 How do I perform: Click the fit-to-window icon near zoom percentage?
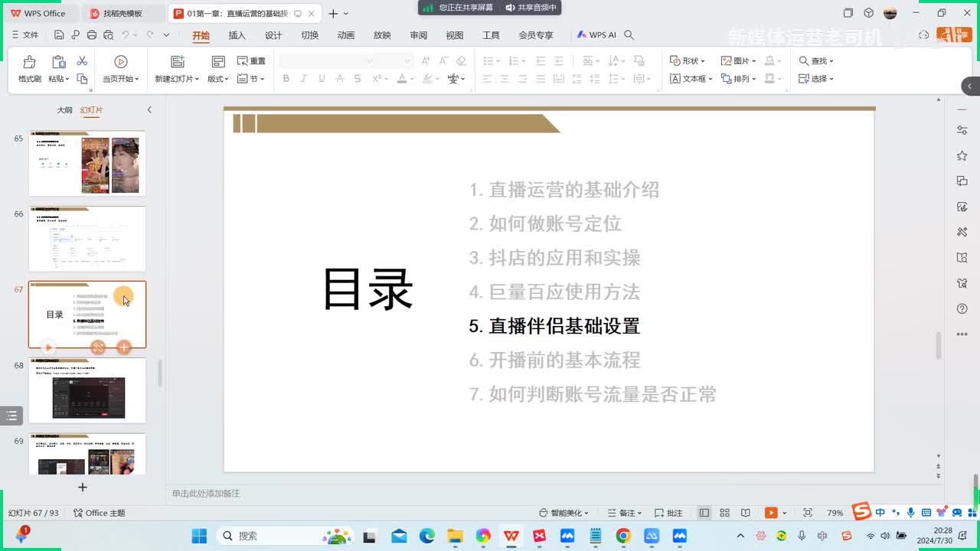808,513
